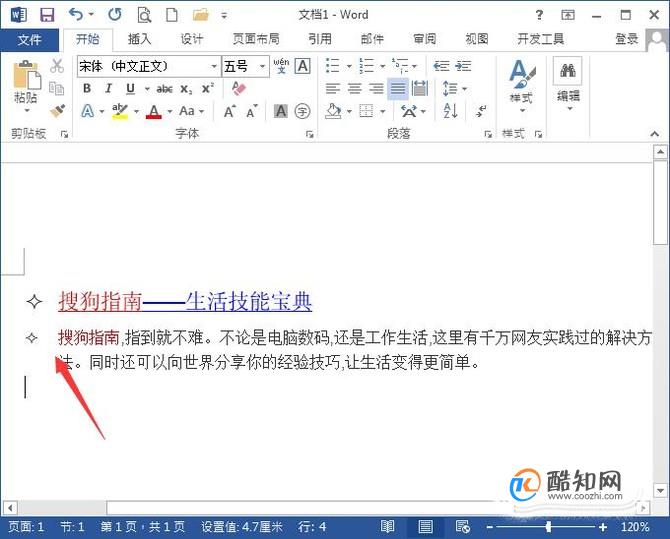Activate the Format Painter brush
The height and width of the screenshot is (539, 670).
(x=57, y=111)
